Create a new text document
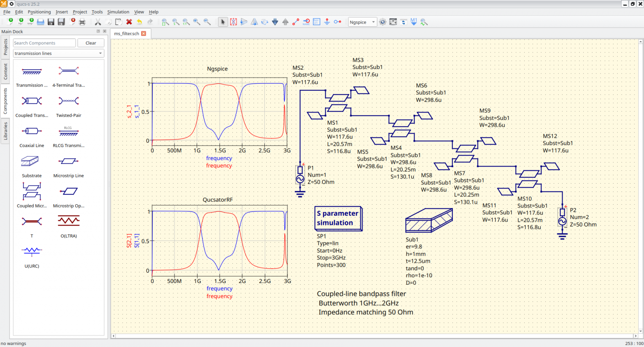The image size is (644, 347). pos(20,22)
